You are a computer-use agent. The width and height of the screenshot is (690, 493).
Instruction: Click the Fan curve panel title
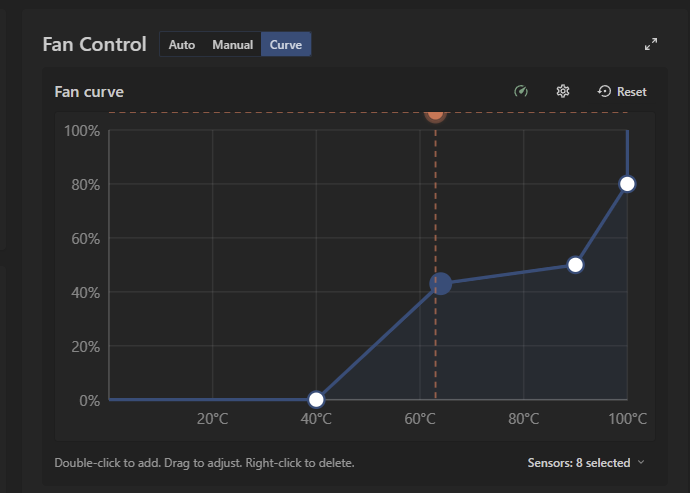coord(89,92)
